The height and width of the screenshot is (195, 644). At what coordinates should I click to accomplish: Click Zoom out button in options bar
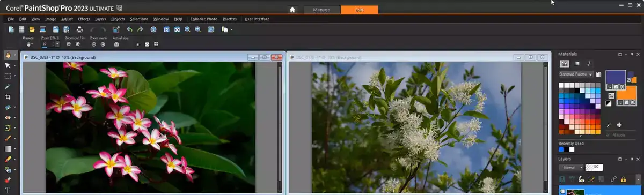[69, 44]
